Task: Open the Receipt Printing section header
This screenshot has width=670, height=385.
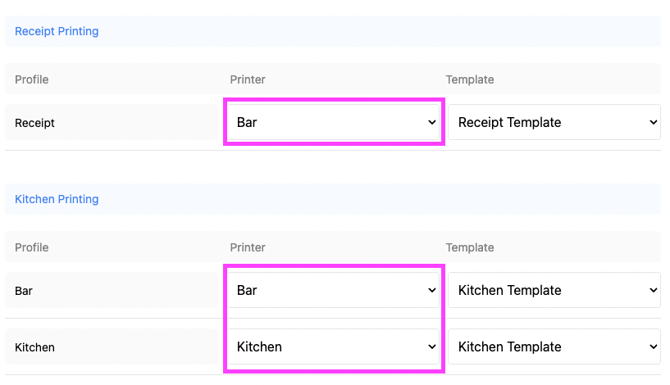Action: (x=56, y=31)
